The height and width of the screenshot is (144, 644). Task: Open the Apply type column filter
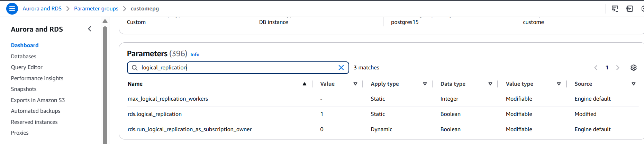point(425,84)
